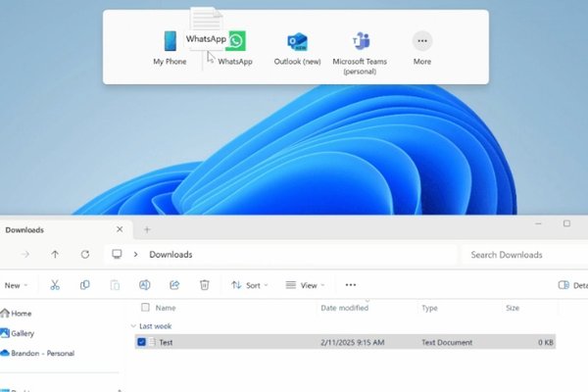
Task: Click the 2/11/2025 9:15 AM date cell
Action: click(x=353, y=342)
